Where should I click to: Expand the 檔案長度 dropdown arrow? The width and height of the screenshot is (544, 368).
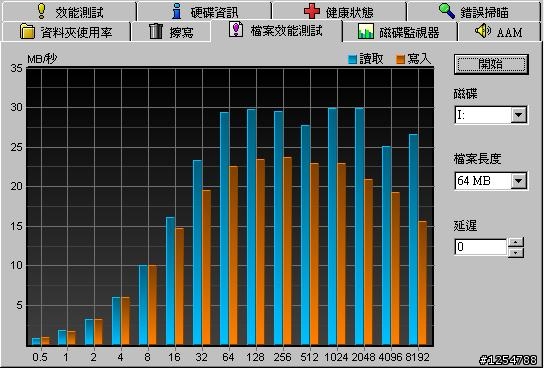[518, 181]
